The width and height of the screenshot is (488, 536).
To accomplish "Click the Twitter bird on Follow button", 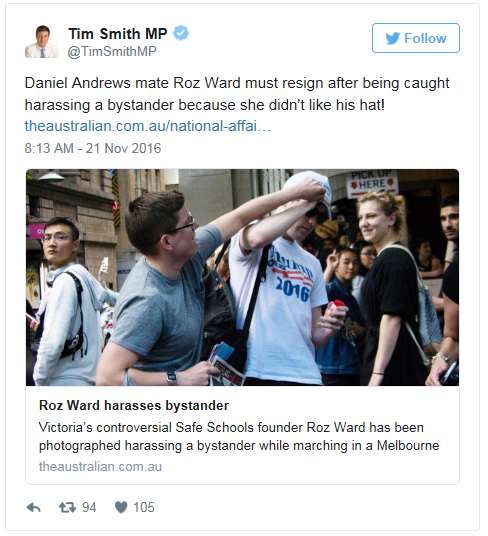I will tap(393, 38).
